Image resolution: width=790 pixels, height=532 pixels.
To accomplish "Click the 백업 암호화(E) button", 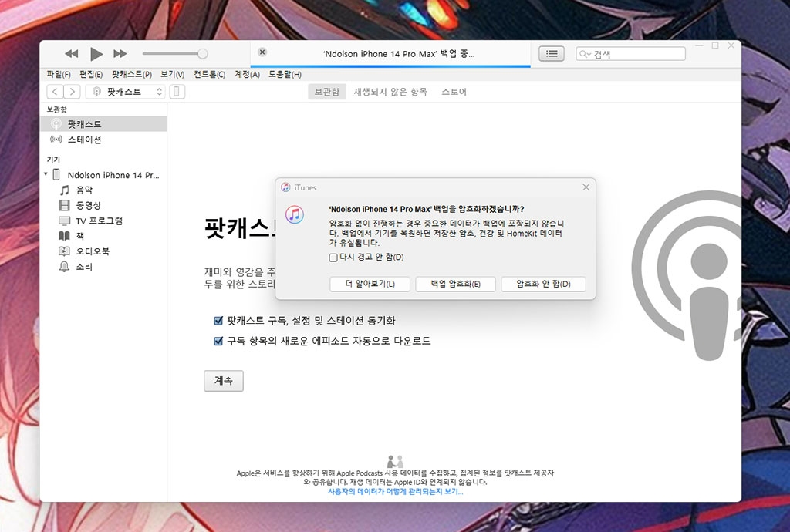I will [455, 284].
